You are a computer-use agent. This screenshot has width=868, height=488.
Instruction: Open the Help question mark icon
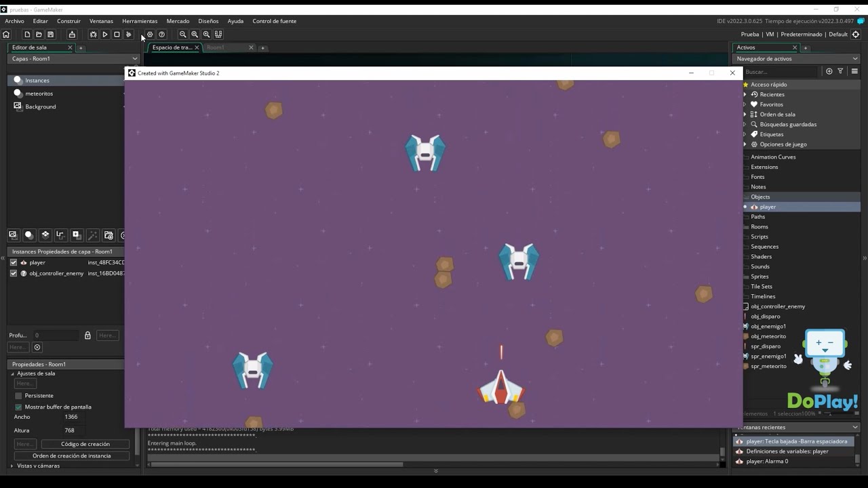tap(161, 35)
